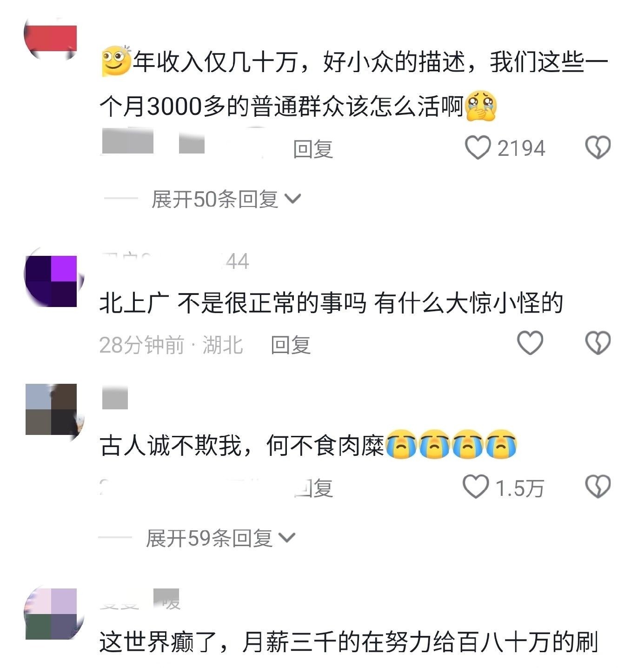Screen dimensions: 644x668
Task: Open the lavender avatar of fourth commenter
Action: pos(51,614)
